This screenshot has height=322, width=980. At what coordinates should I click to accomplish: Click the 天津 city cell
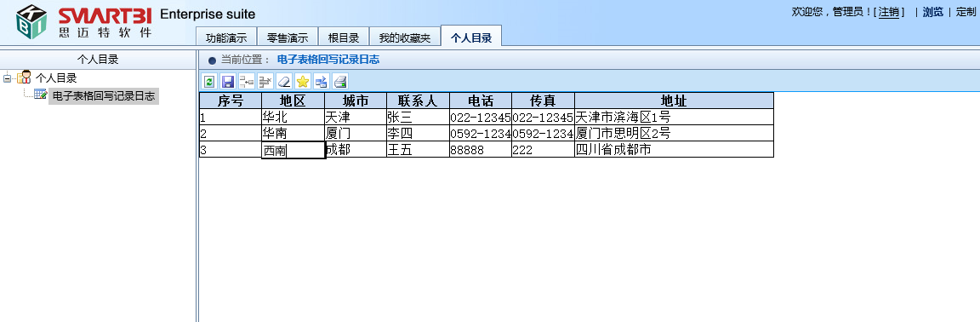(x=356, y=117)
